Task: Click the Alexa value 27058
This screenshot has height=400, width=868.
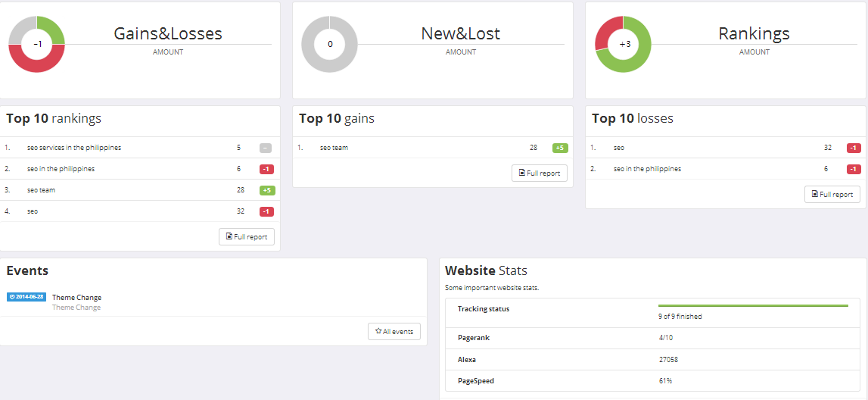Action: [668, 360]
